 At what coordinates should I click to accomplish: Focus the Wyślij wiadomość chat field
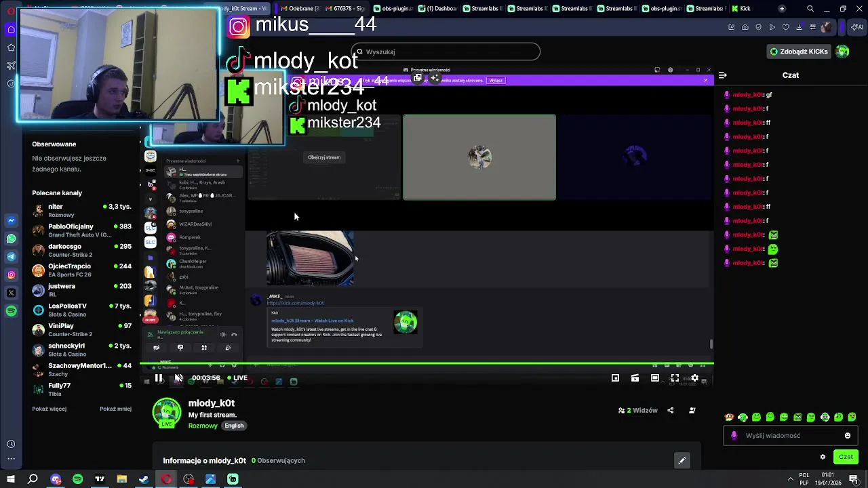791,436
